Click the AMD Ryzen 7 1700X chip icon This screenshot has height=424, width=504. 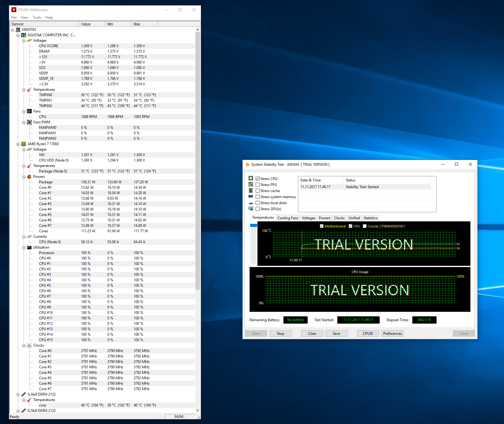[24, 144]
